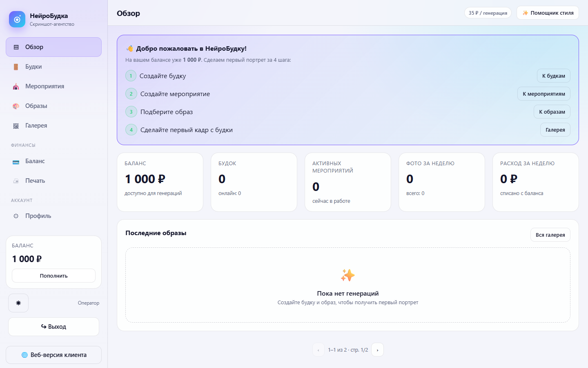588x368 pixels.
Task: Click the sparkle icon in Помощник стиля
Action: (x=525, y=13)
